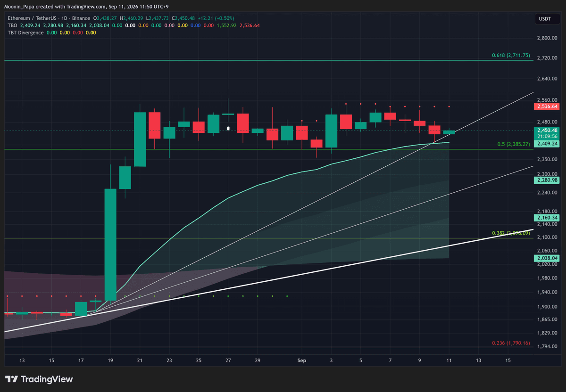566x392 pixels.
Task: Click the 21 date label on time axis
Action: click(x=140, y=360)
